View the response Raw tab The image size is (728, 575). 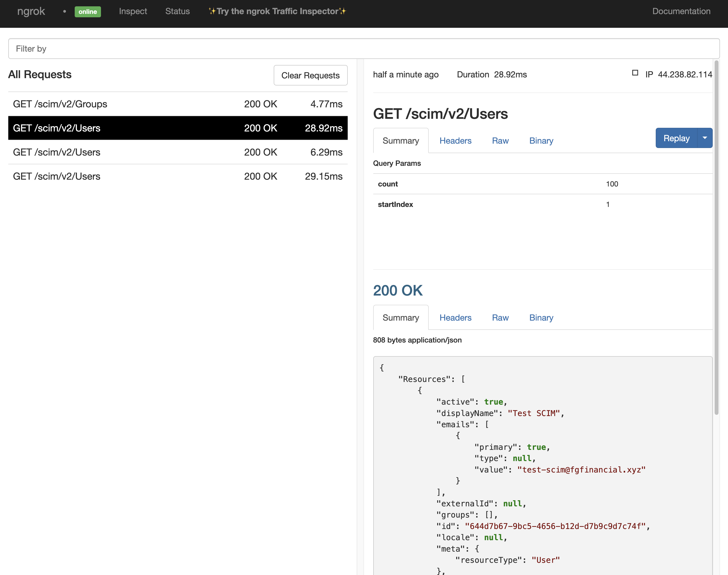(x=500, y=318)
